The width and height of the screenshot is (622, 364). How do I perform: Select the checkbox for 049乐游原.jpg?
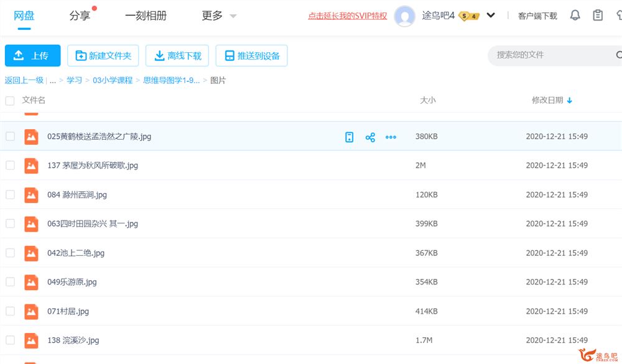click(x=10, y=282)
